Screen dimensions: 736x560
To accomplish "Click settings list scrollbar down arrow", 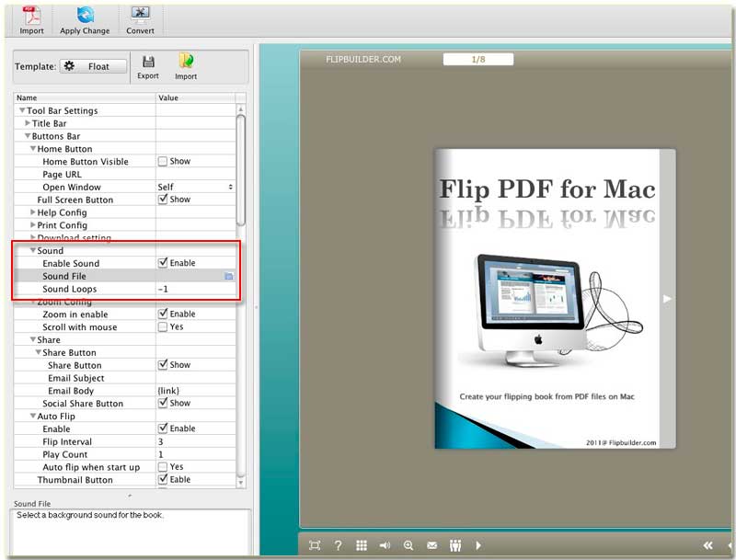I will click(x=240, y=483).
